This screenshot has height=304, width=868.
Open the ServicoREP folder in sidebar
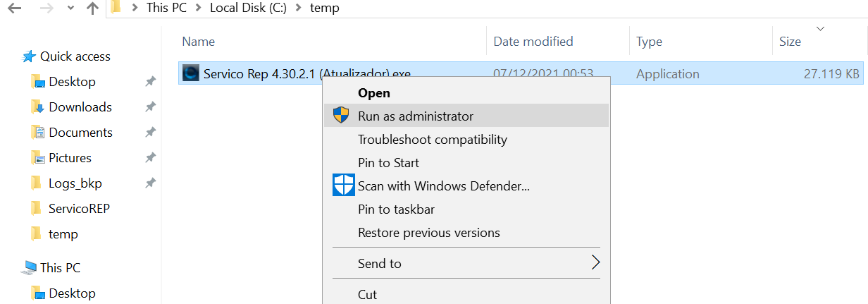[79, 209]
